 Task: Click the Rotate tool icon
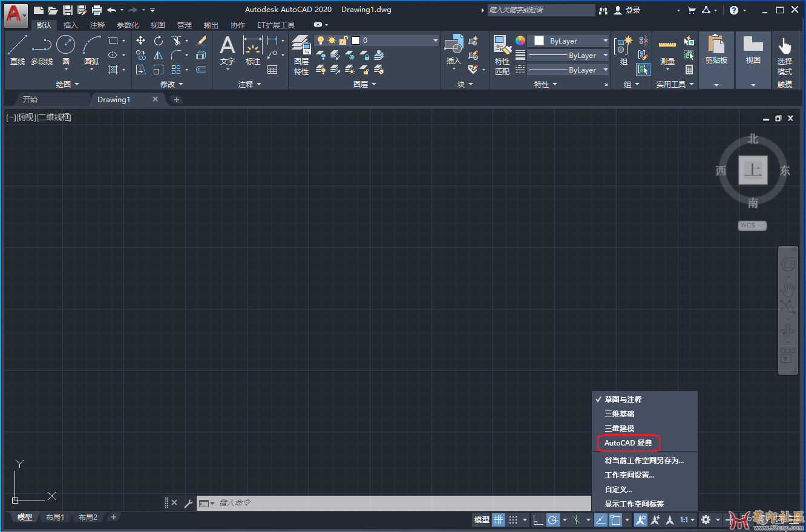point(159,41)
